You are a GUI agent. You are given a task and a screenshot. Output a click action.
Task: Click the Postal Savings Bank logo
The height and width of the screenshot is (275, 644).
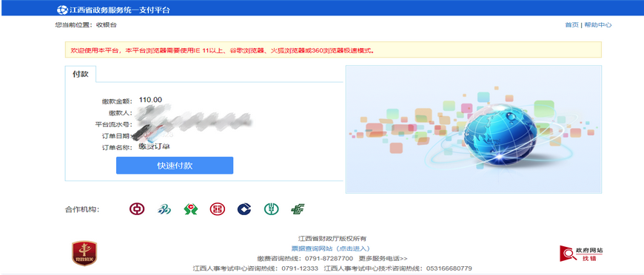(x=298, y=209)
